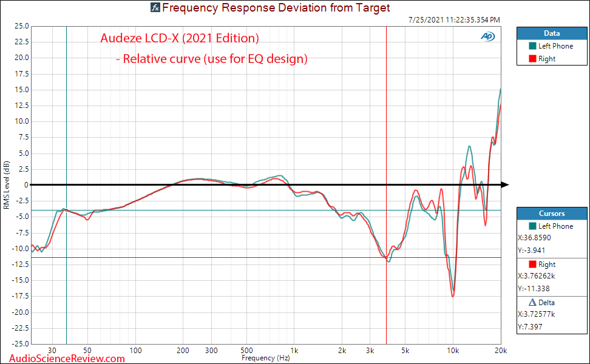Click the Relative curve (use for EQ design) annotation
Screen dimensions: 590x364
click(x=211, y=59)
